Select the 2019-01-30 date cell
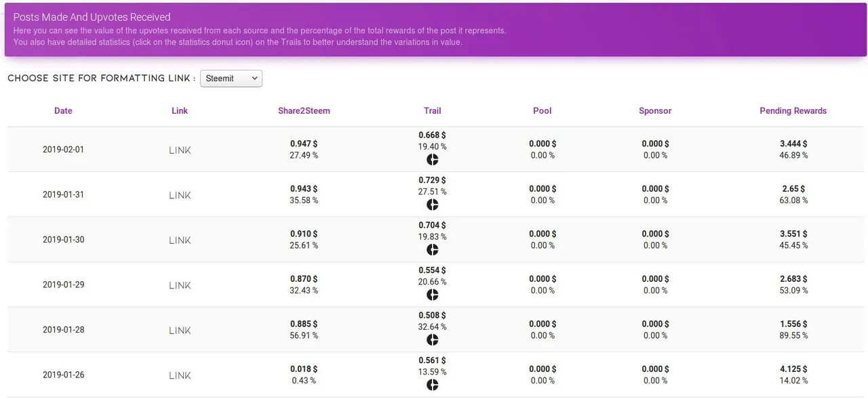Image resolution: width=868 pixels, height=399 pixels. (x=64, y=240)
